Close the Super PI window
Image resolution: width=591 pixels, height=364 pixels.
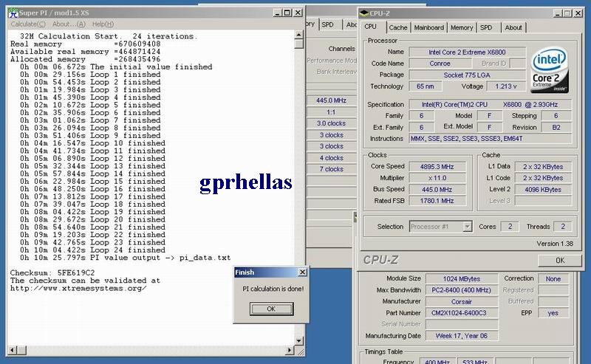click(x=298, y=13)
